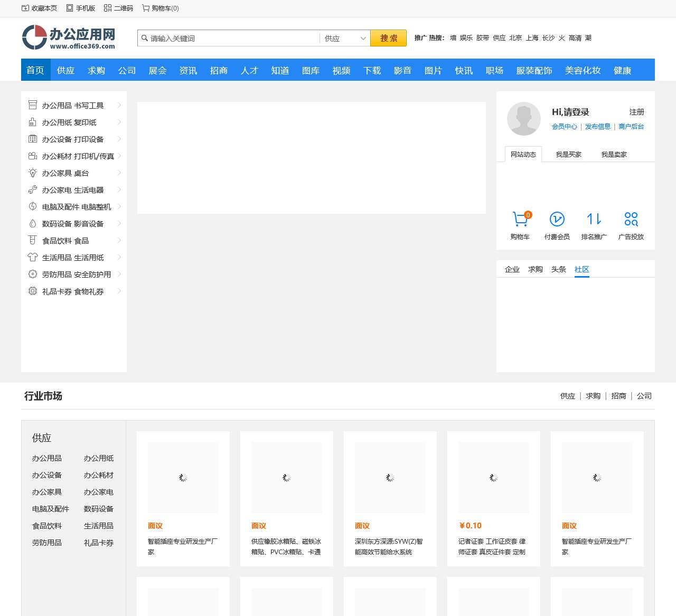This screenshot has width=676, height=616.
Task: Click the 办公家电 生活电器 category icon
Action: click(x=33, y=189)
